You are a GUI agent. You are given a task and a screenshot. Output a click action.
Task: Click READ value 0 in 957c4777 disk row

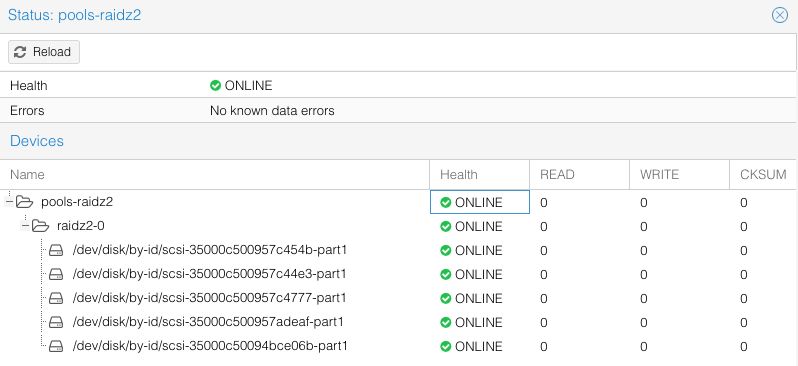point(544,298)
